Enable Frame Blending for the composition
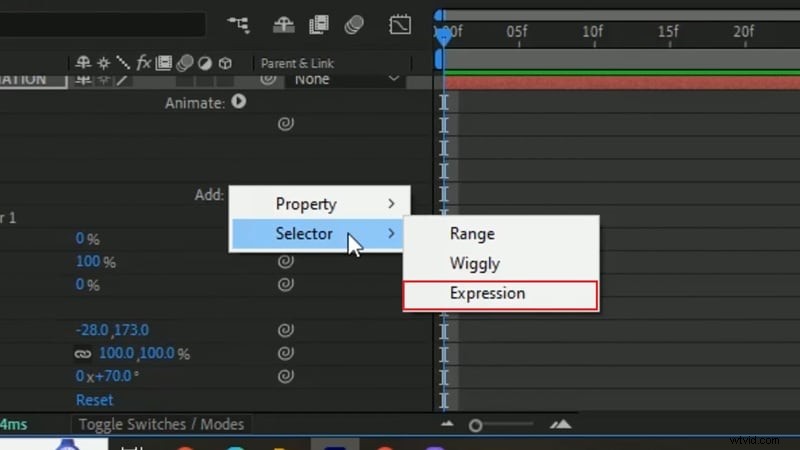 tap(319, 24)
